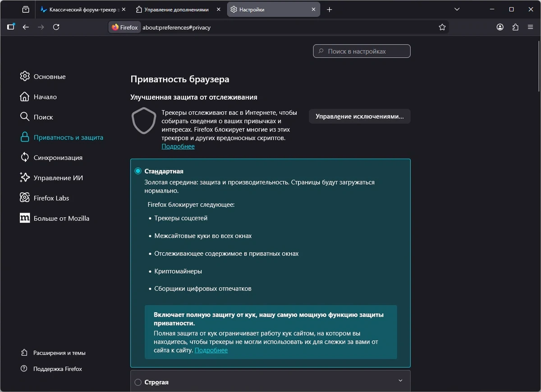Close the Управление дополнениями tab

[x=219, y=9]
